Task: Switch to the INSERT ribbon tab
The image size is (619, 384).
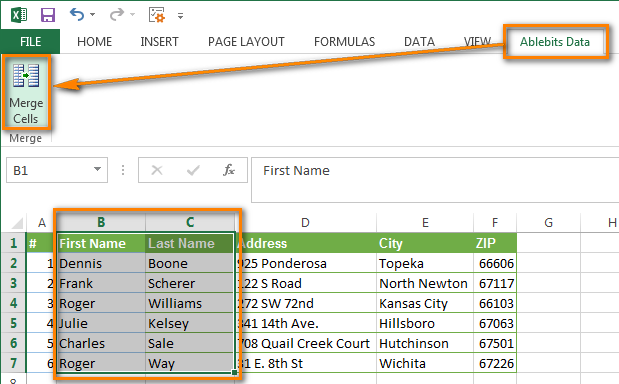Action: click(159, 41)
